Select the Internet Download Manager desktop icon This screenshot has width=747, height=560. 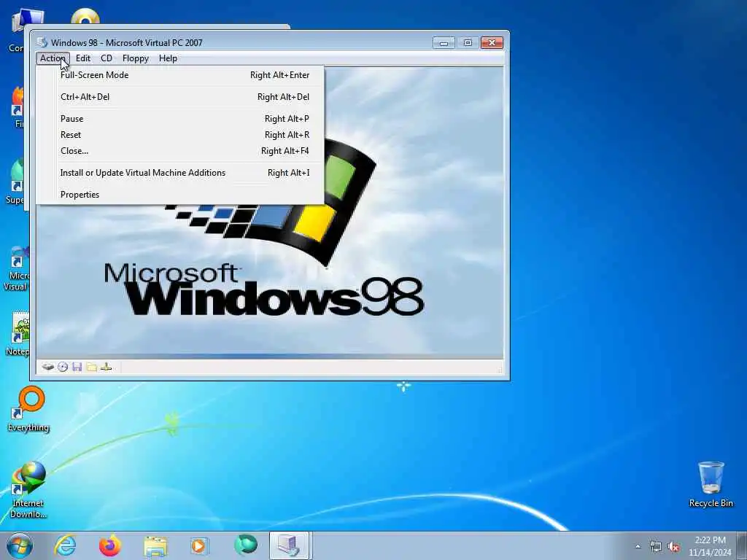[x=28, y=490]
